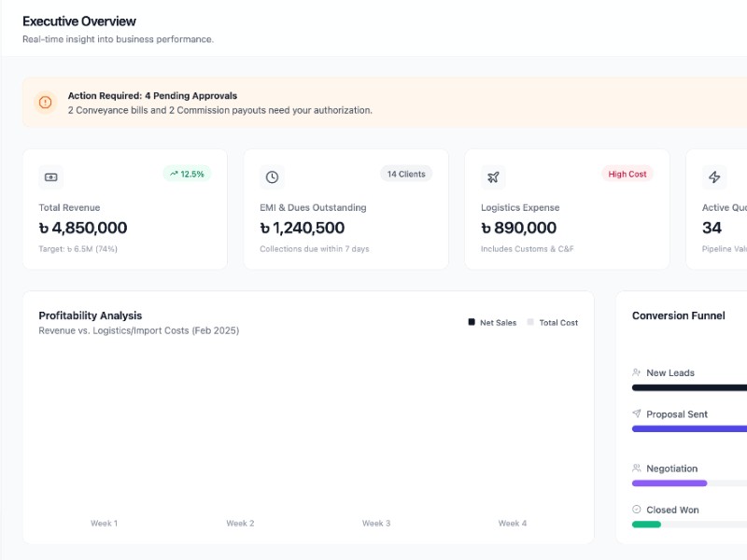Image resolution: width=747 pixels, height=560 pixels.
Task: Click the Negotiation people icon
Action: [637, 469]
